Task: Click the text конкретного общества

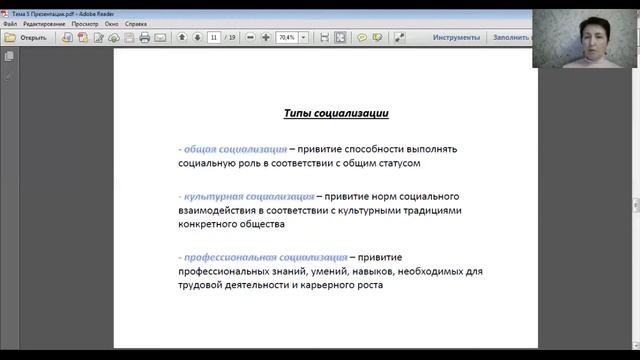Action: [231, 224]
